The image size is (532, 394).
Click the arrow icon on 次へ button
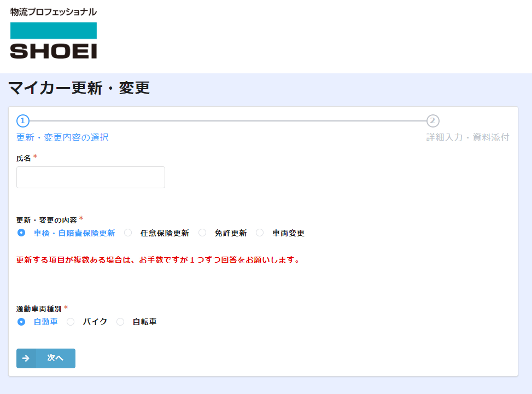(x=26, y=358)
